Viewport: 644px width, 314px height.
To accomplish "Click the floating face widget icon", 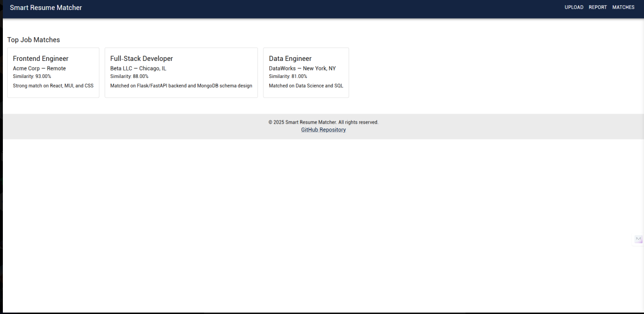I will point(638,239).
